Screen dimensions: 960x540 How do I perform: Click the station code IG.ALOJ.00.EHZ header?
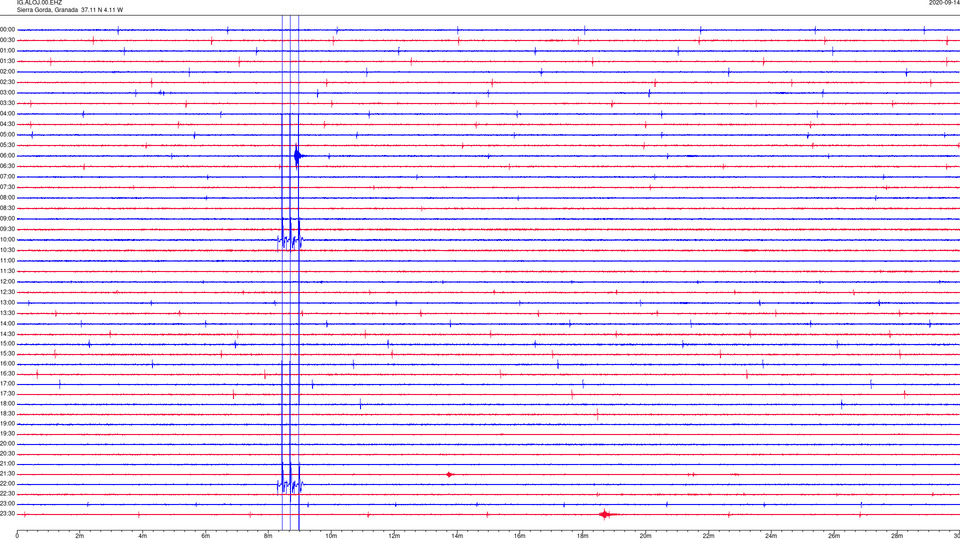click(x=39, y=2)
